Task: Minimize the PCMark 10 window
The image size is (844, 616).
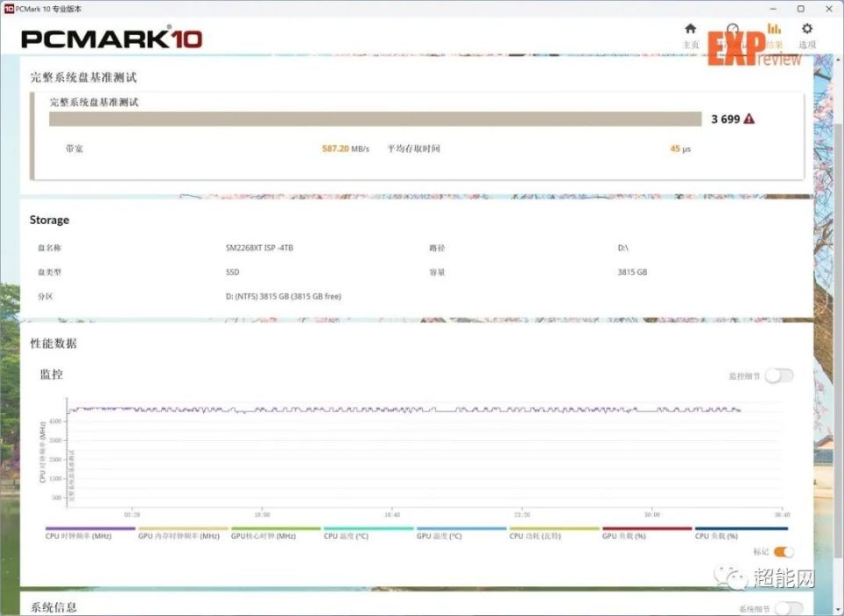Action: [774, 9]
